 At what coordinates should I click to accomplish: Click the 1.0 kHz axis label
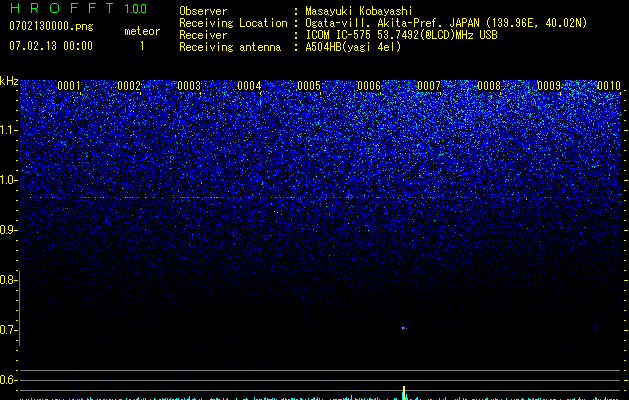coord(8,180)
